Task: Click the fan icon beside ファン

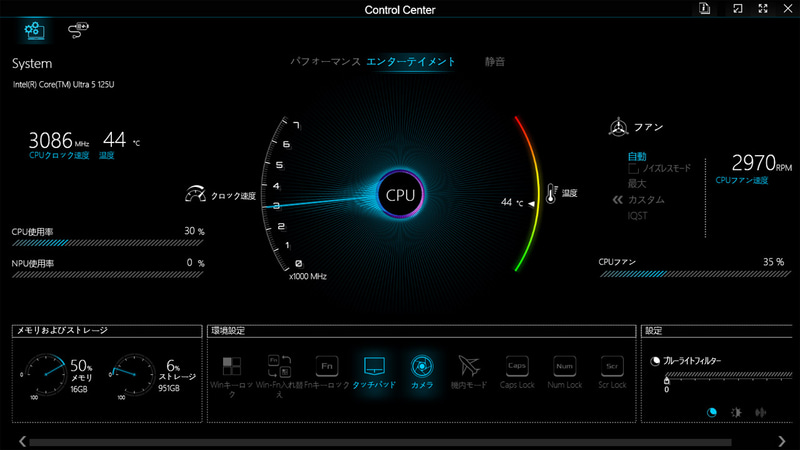Action: 618,127
